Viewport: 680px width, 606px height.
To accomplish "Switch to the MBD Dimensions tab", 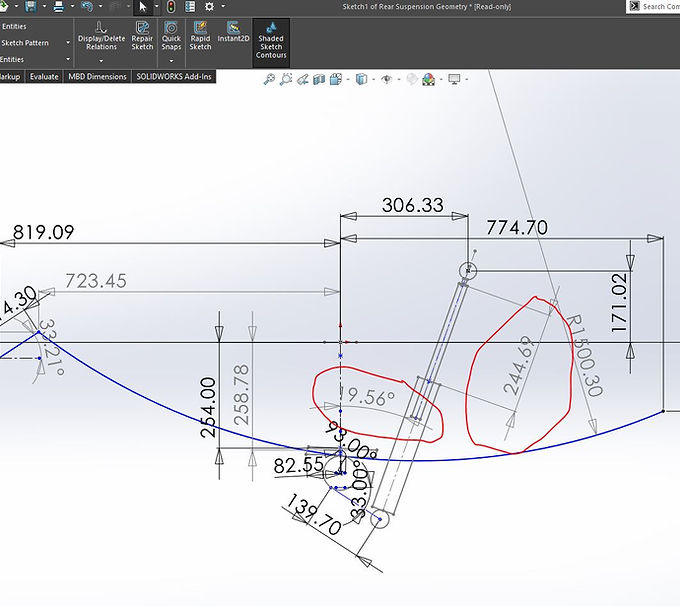I will point(97,77).
